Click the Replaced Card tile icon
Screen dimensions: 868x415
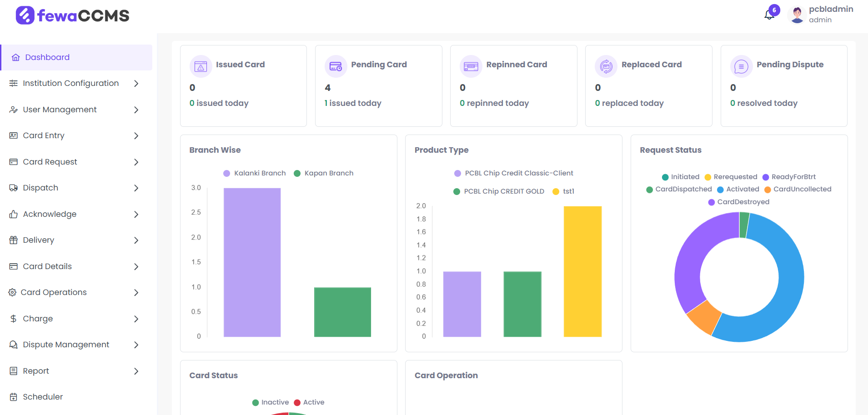(x=606, y=66)
